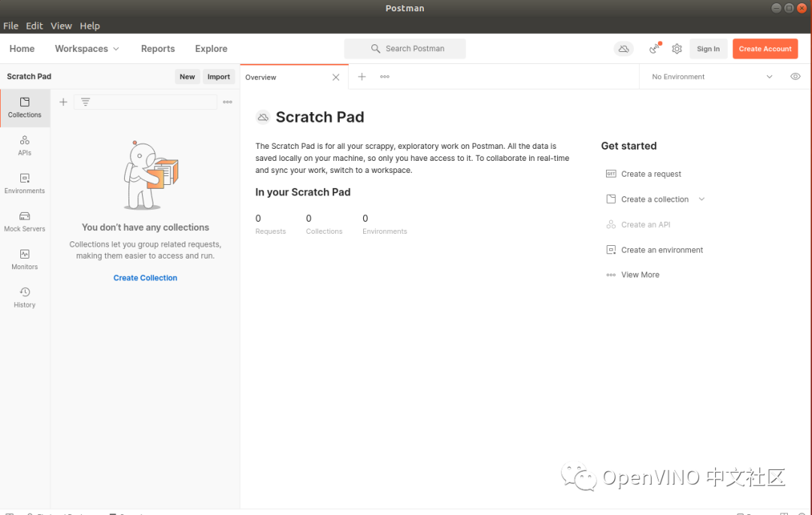Click the 0 Collections counter

(x=323, y=224)
